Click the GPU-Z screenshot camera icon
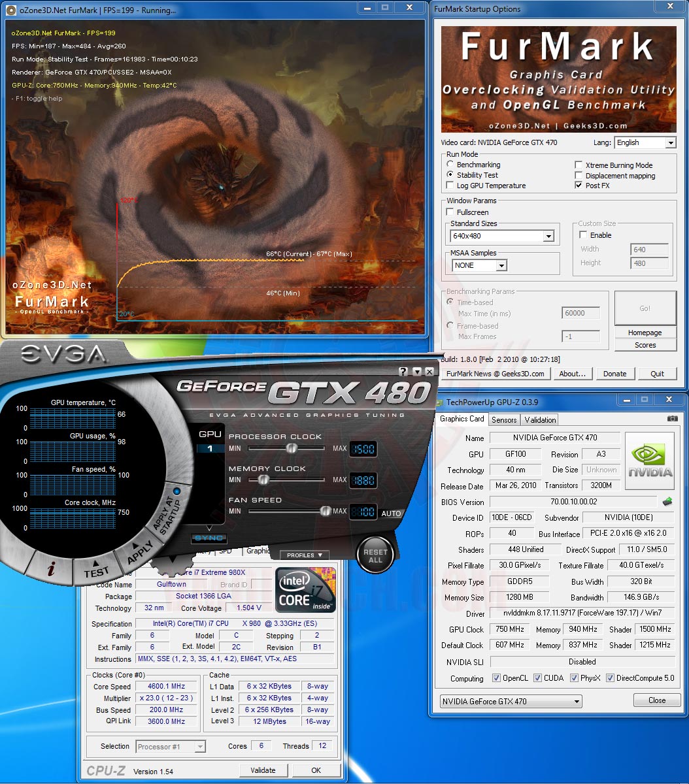Image resolution: width=689 pixels, height=784 pixels. (673, 419)
